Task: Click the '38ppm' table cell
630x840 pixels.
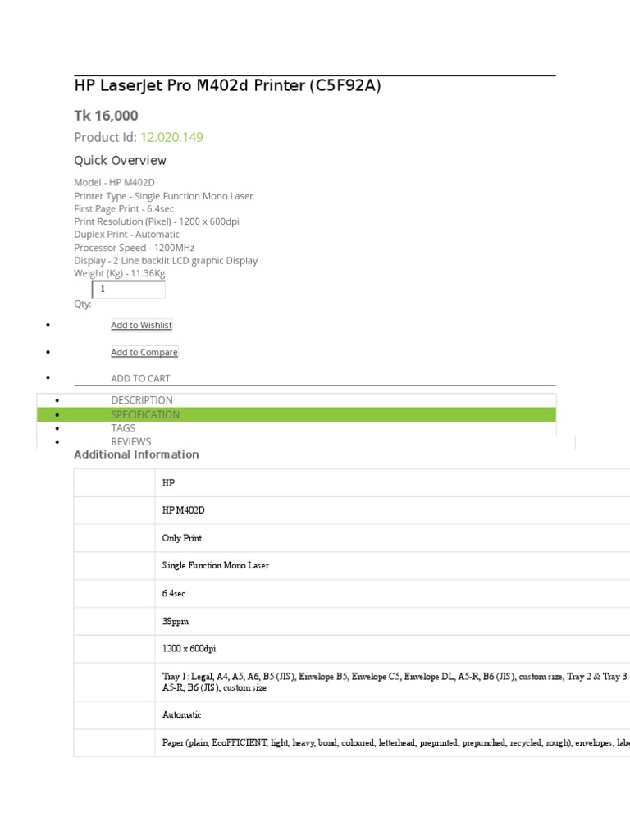Action: [176, 622]
